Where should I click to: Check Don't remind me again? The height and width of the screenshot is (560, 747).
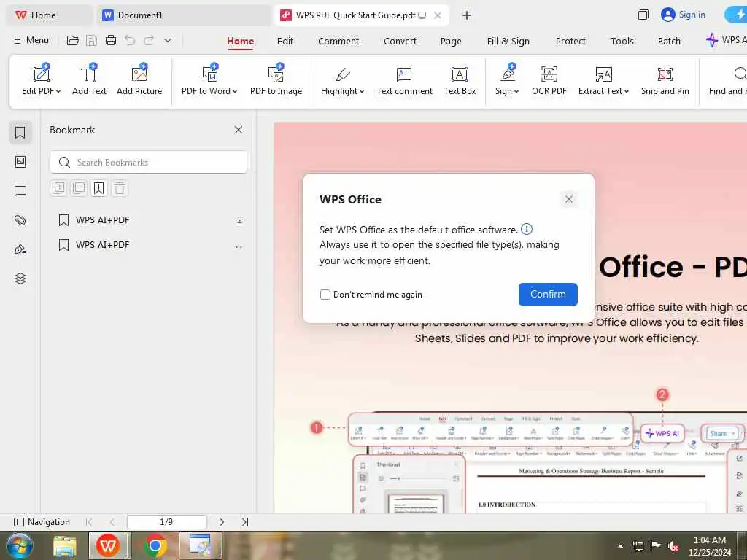[x=325, y=295]
